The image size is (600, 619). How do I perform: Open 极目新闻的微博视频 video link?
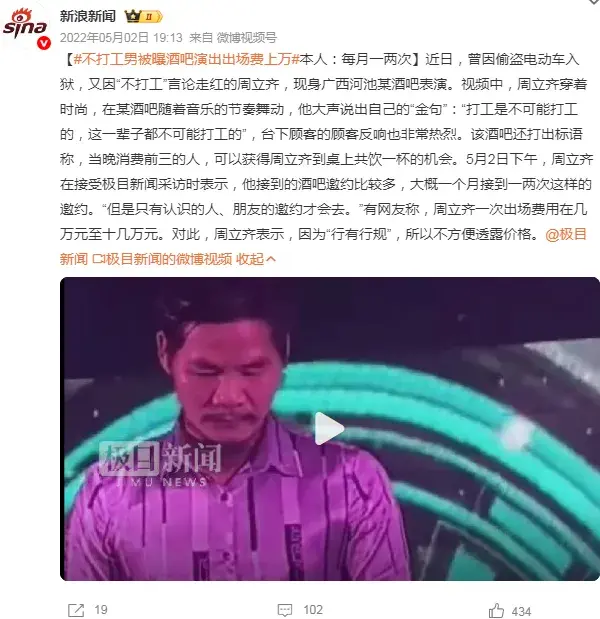162,259
